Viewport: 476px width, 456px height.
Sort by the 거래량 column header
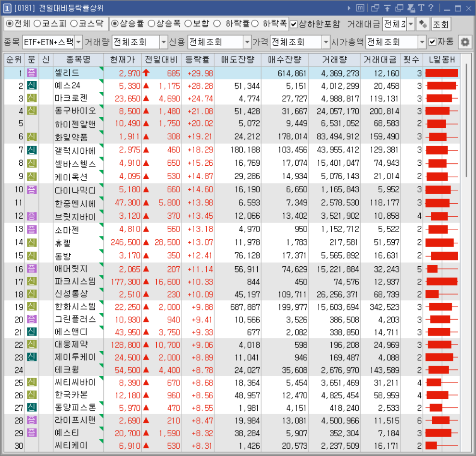pyautogui.click(x=335, y=60)
